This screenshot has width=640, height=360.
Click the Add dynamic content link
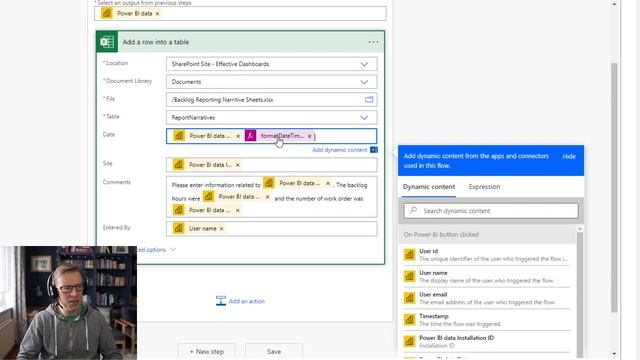[340, 150]
